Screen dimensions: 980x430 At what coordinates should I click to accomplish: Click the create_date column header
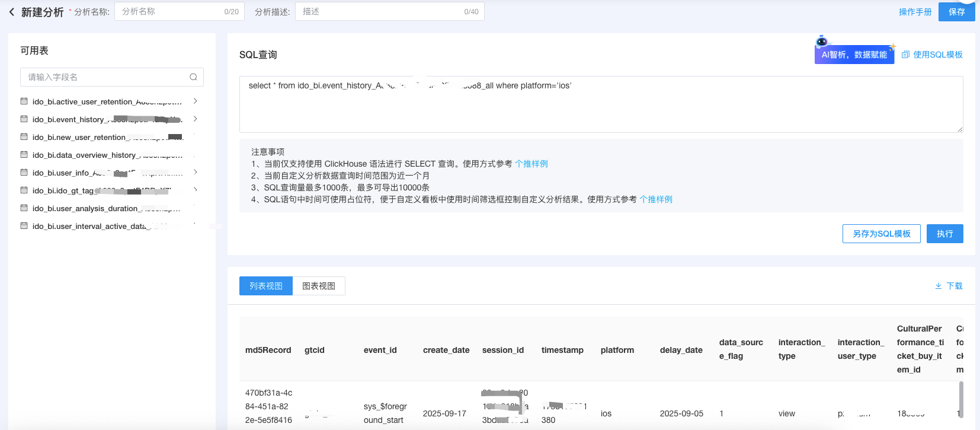tap(446, 350)
